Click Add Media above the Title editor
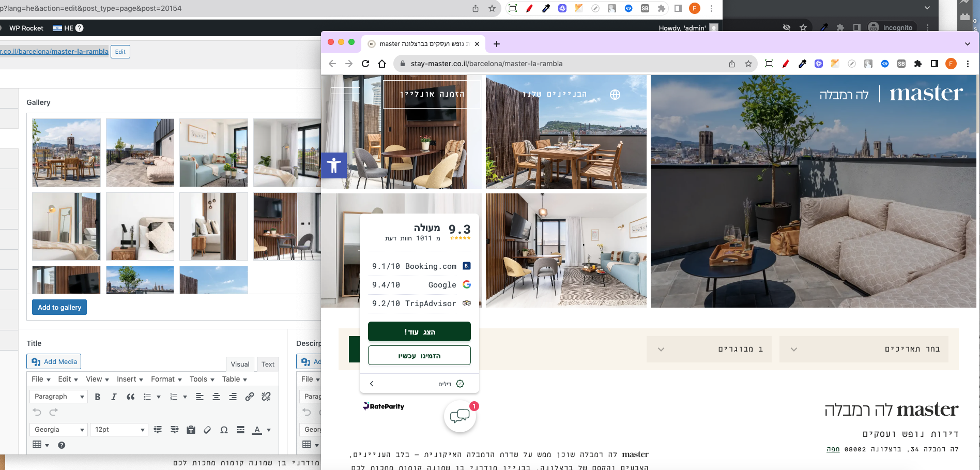Screen dimensions: 980x470 tap(54, 361)
